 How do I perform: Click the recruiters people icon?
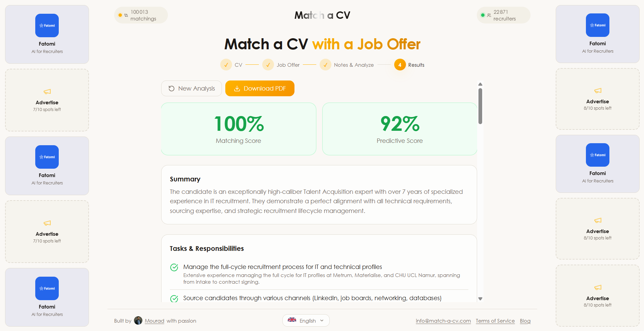489,15
